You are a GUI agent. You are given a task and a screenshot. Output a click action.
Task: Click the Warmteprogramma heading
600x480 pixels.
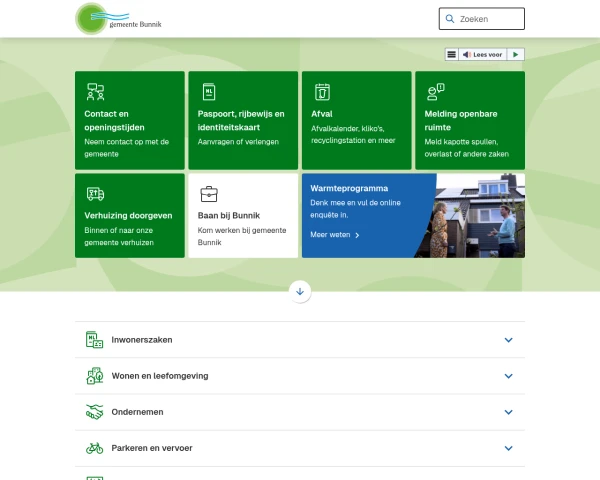coord(349,188)
